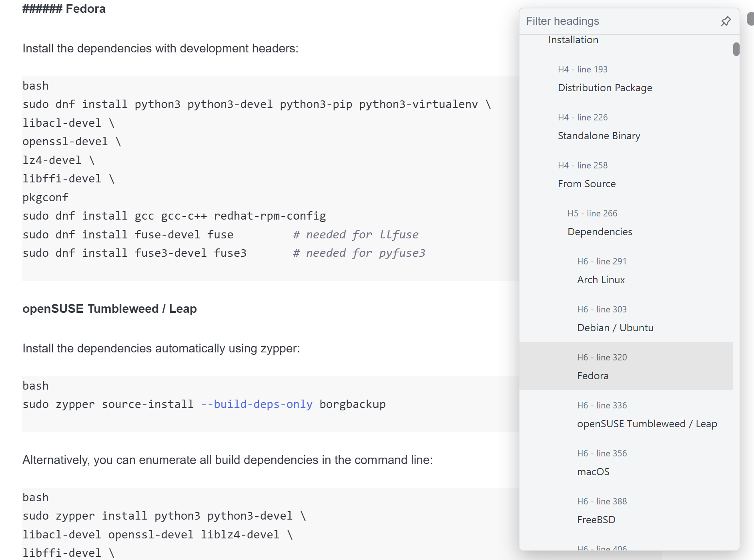Click the 'H6 - line 336' label
The width and height of the screenshot is (754, 560).
point(602,405)
